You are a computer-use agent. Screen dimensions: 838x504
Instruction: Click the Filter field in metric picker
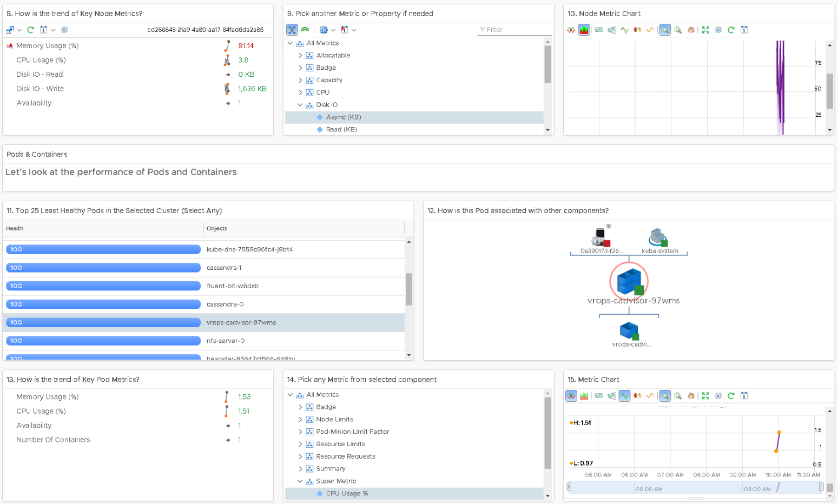tap(514, 30)
